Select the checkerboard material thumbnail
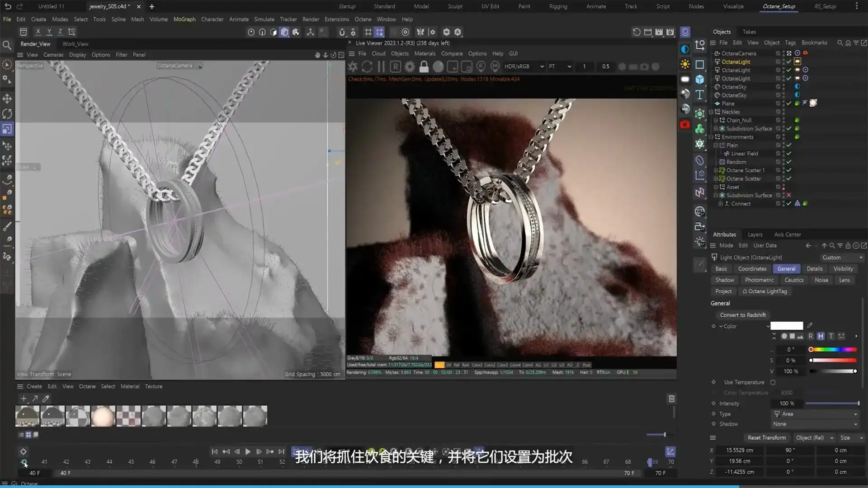 [128, 416]
